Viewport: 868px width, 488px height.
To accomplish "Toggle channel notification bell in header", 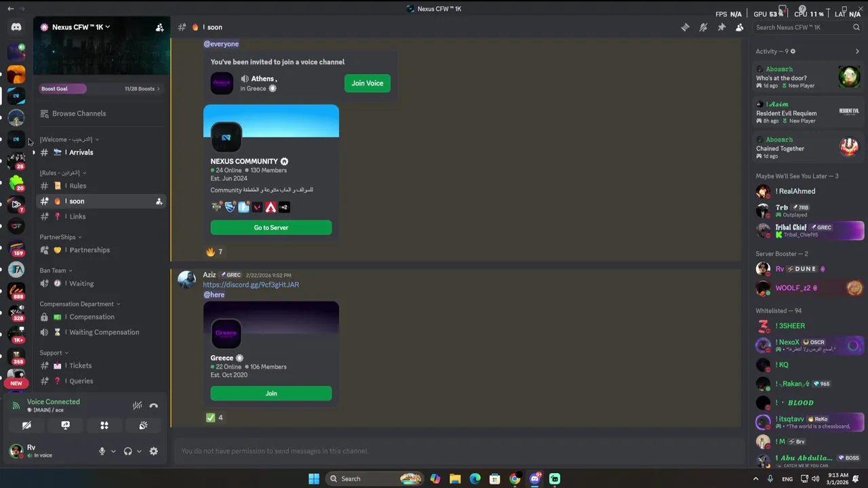I will point(703,27).
